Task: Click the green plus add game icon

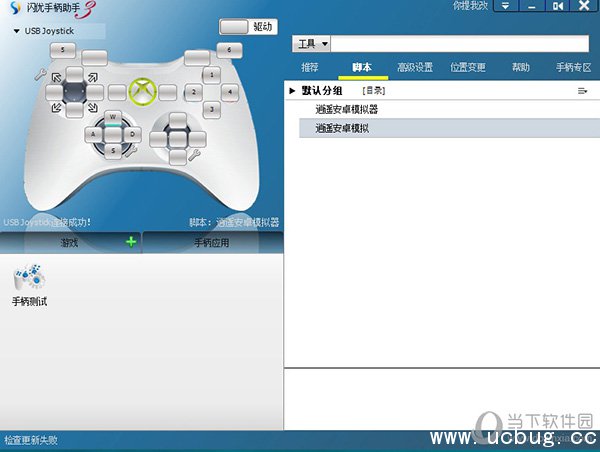Action: point(130,242)
